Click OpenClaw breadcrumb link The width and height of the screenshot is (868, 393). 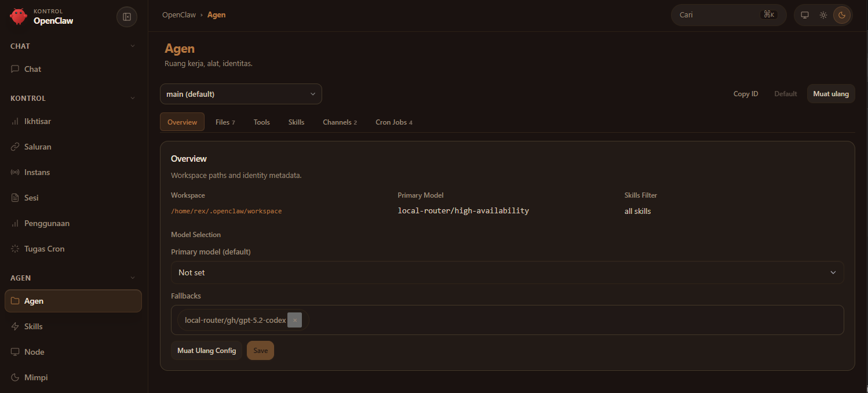[179, 15]
